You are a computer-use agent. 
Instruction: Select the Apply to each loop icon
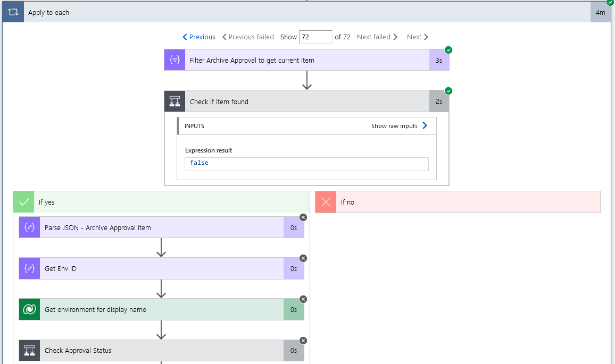(13, 12)
